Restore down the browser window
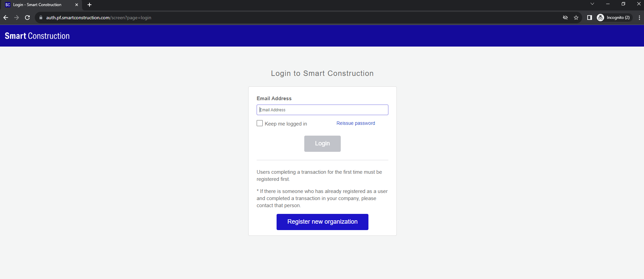This screenshot has height=279, width=644. click(623, 4)
